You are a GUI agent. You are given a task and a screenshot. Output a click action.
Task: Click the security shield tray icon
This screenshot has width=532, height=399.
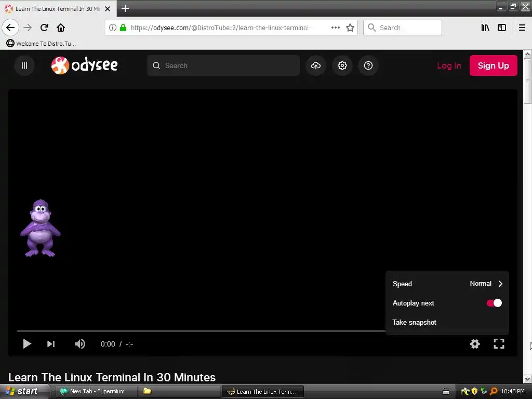coord(474,391)
